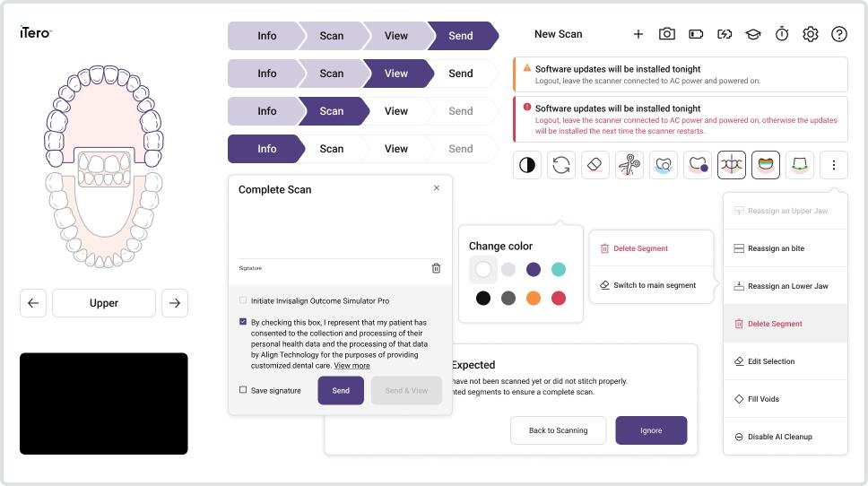Open the graduation cap training icon
The height and width of the screenshot is (486, 868).
[x=753, y=34]
